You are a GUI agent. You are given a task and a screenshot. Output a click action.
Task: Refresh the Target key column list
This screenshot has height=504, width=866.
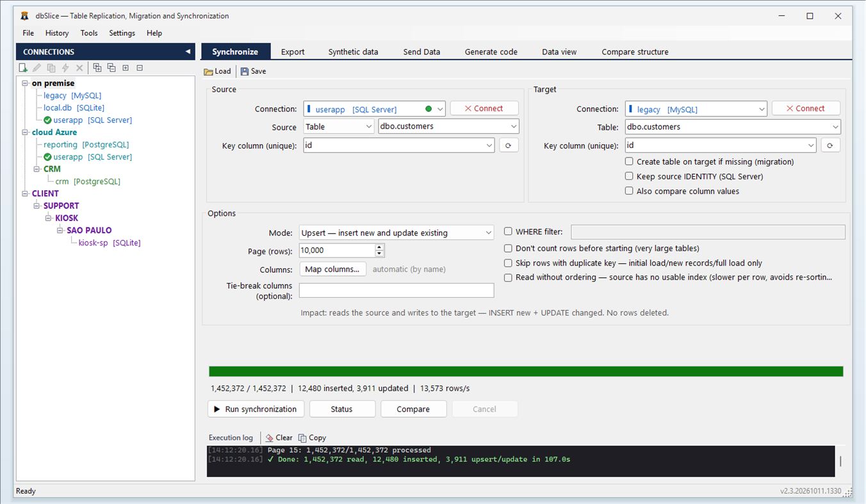coord(830,145)
